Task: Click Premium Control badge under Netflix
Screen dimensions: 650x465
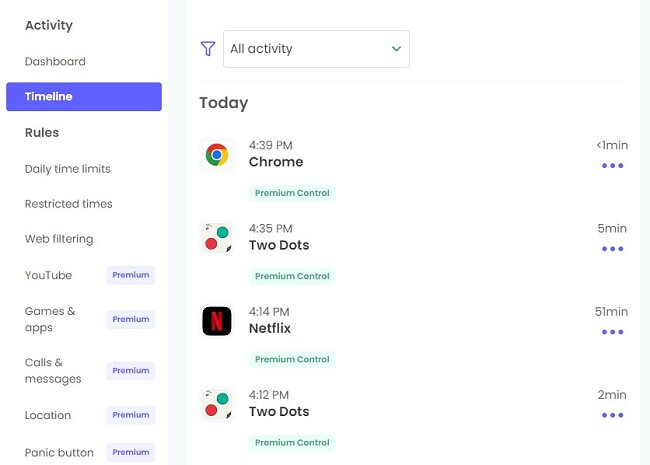Action: click(x=292, y=359)
